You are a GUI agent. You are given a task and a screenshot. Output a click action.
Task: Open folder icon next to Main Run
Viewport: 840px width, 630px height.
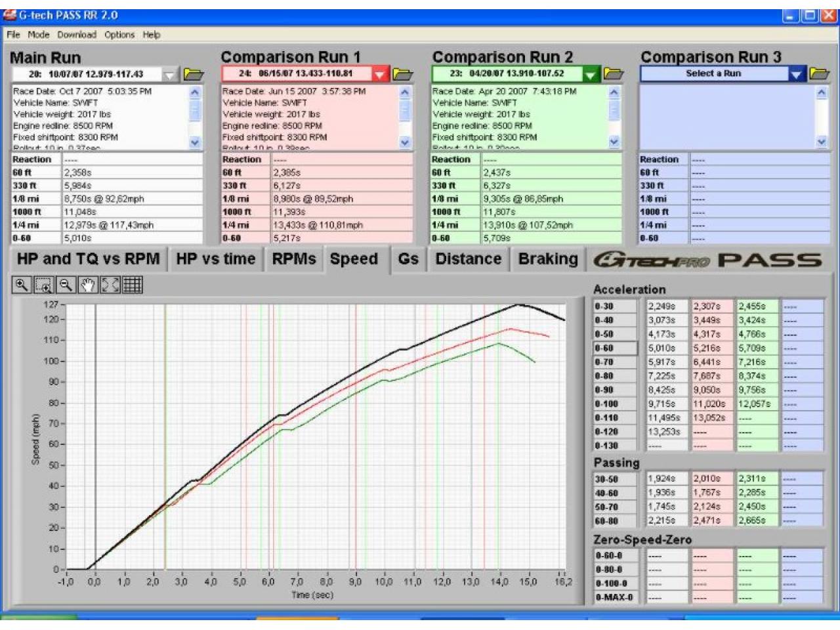[x=194, y=74]
